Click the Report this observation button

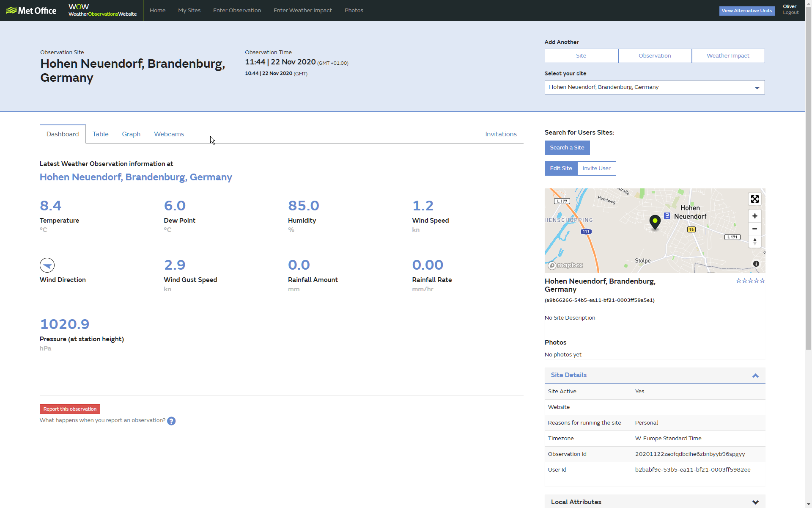(x=70, y=409)
